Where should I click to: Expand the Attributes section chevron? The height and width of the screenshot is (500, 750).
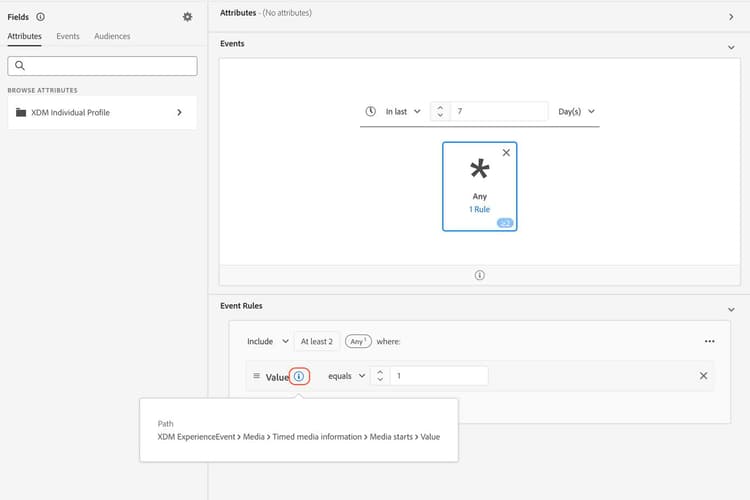[x=731, y=17]
